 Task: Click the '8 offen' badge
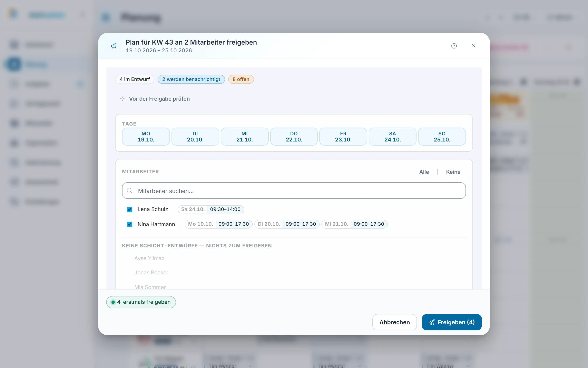click(241, 79)
